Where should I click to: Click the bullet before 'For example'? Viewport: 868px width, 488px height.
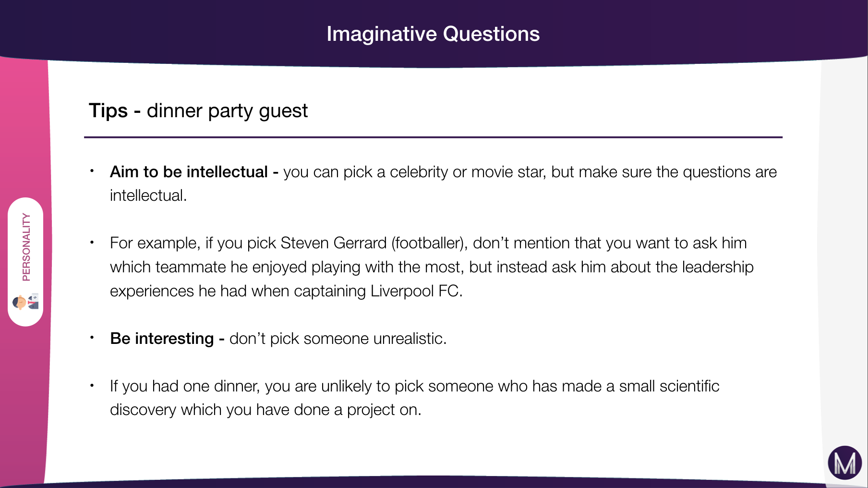point(92,242)
